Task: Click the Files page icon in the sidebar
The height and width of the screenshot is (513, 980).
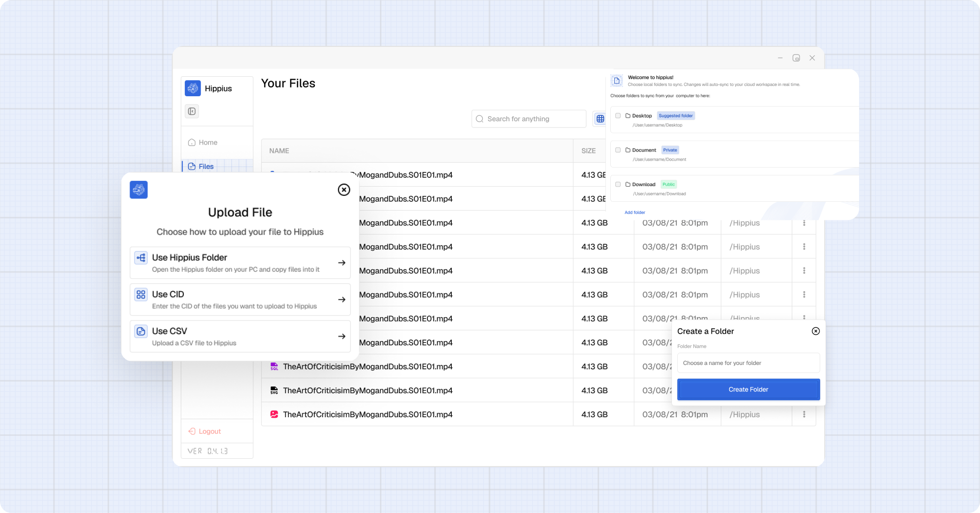Action: (192, 167)
